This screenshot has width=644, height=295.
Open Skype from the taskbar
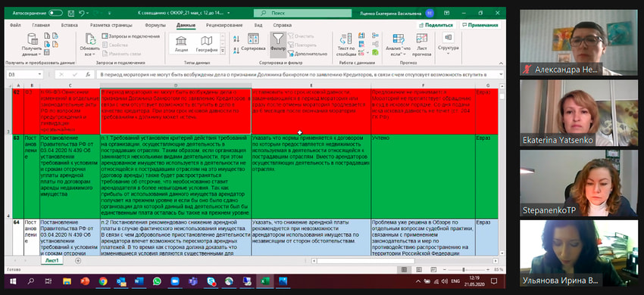(211, 281)
